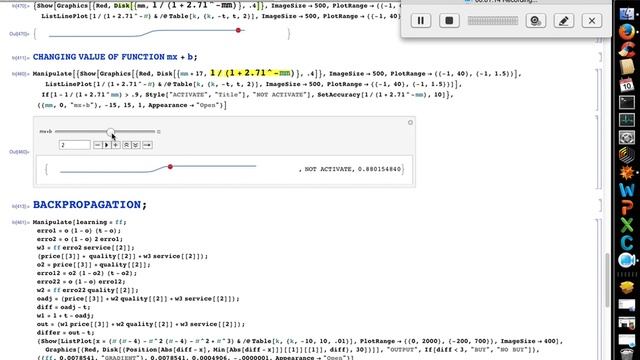Viewport: 640px width, 360px height.
Task: Launch PowerPoint from the dock
Action: pos(627,208)
